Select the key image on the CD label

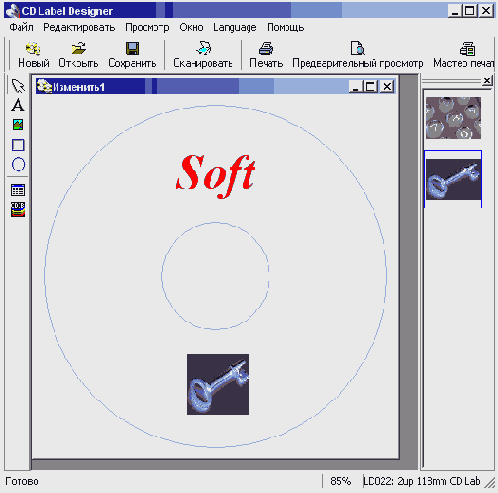coord(218,384)
